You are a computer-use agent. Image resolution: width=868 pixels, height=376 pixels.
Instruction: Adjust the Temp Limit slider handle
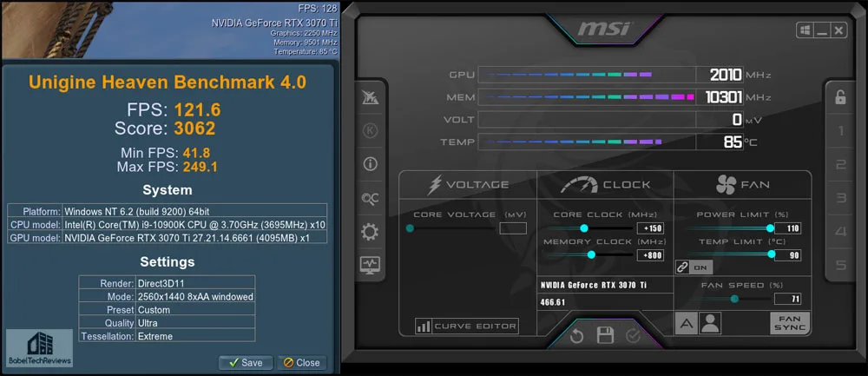pyautogui.click(x=771, y=254)
